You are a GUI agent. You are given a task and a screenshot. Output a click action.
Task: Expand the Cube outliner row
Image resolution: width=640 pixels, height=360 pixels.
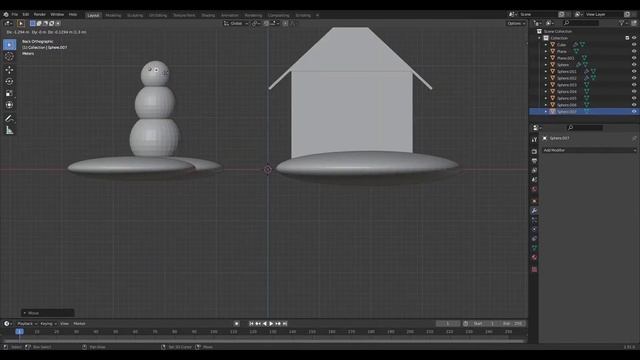(x=546, y=44)
